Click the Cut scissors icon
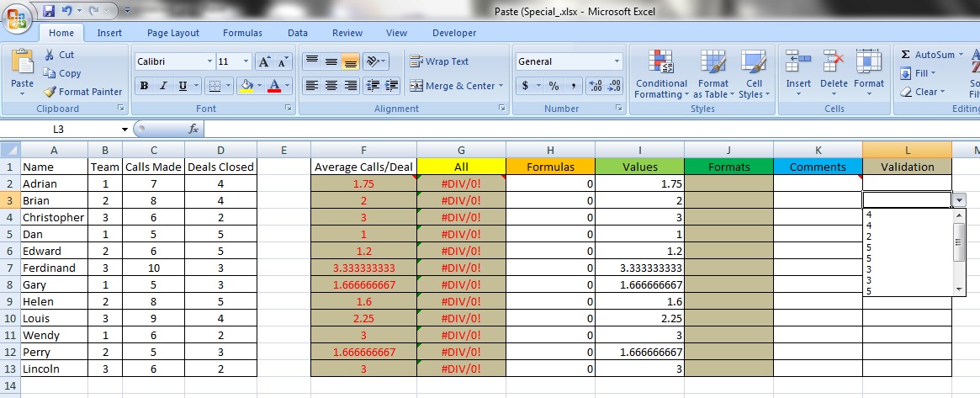Viewport: 980px width, 398px height. (x=50, y=55)
